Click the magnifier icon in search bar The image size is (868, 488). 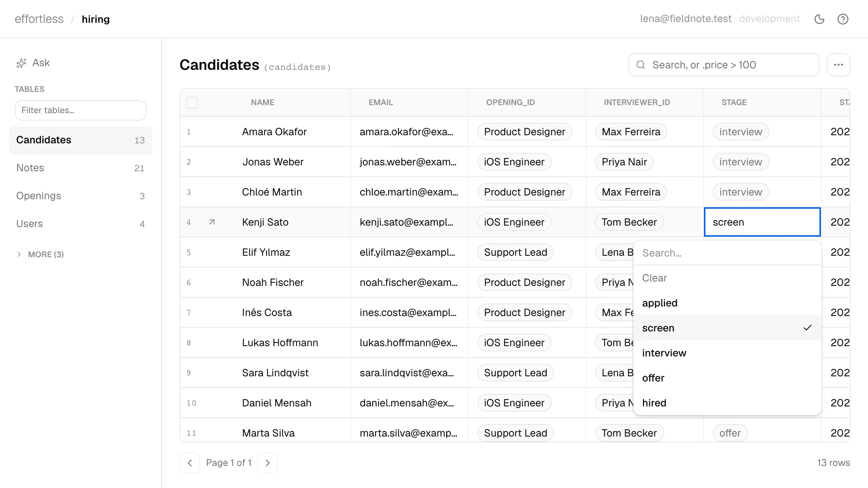pyautogui.click(x=641, y=65)
